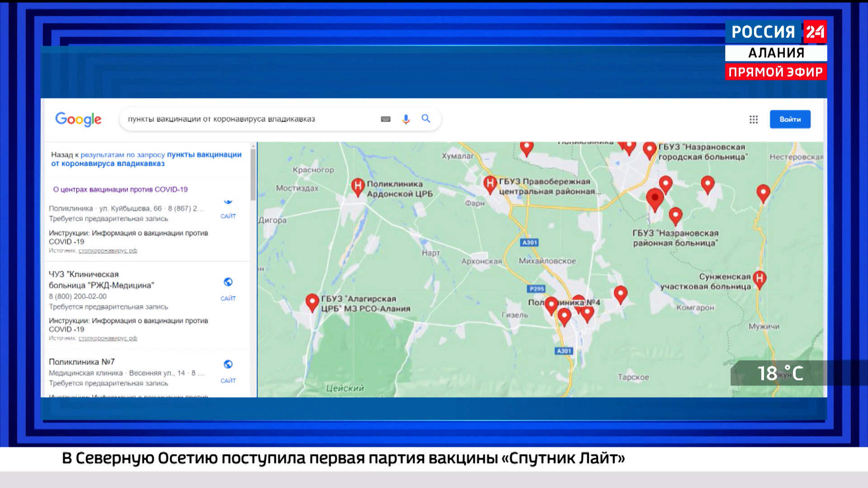Click the map pin east of Поликлиника №4
Screen dimensions: 868x488
[x=621, y=295]
